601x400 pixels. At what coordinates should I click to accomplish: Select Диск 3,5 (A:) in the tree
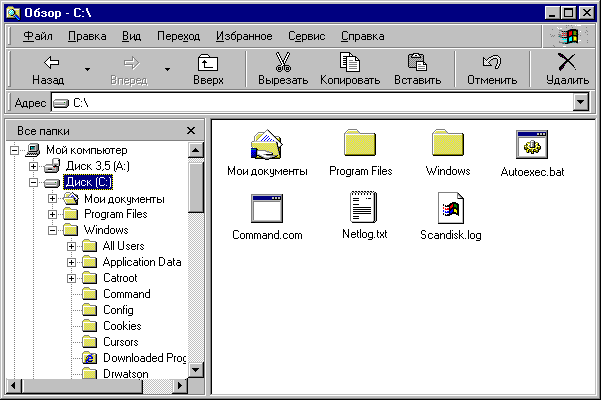coord(97,166)
